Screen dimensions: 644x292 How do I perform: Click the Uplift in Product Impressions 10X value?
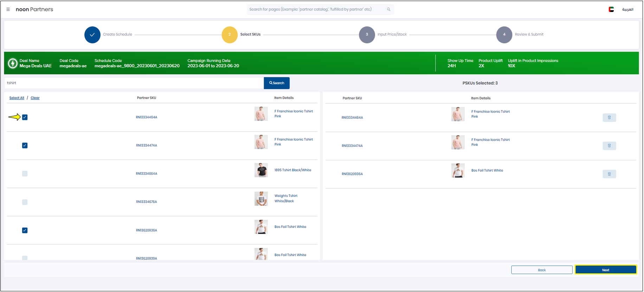click(511, 66)
